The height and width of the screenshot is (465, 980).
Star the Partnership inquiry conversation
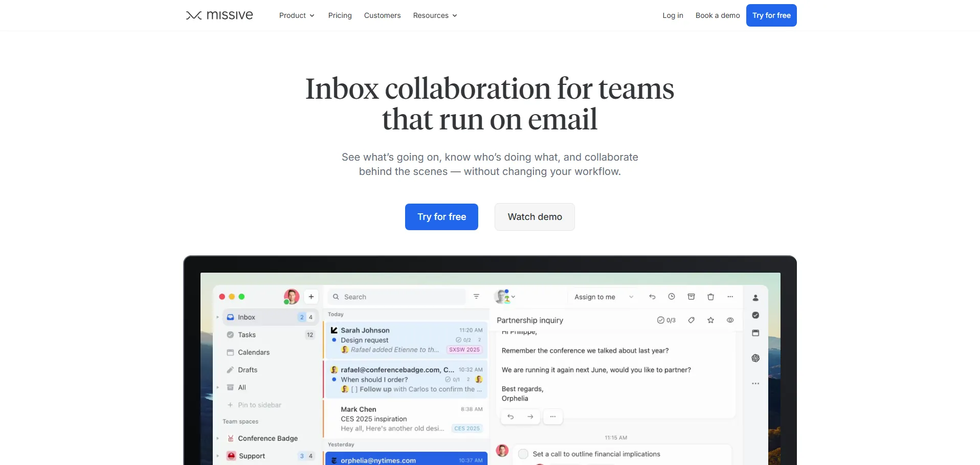(710, 320)
